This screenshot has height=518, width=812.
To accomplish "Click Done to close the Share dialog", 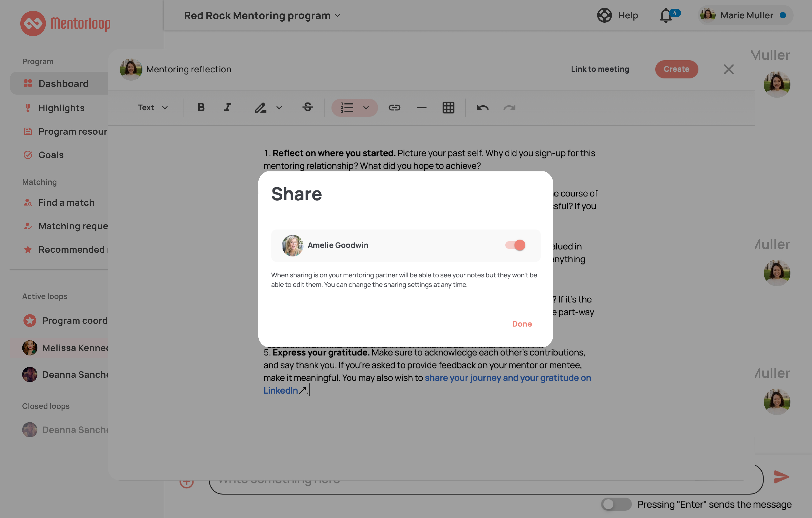I will [x=522, y=324].
